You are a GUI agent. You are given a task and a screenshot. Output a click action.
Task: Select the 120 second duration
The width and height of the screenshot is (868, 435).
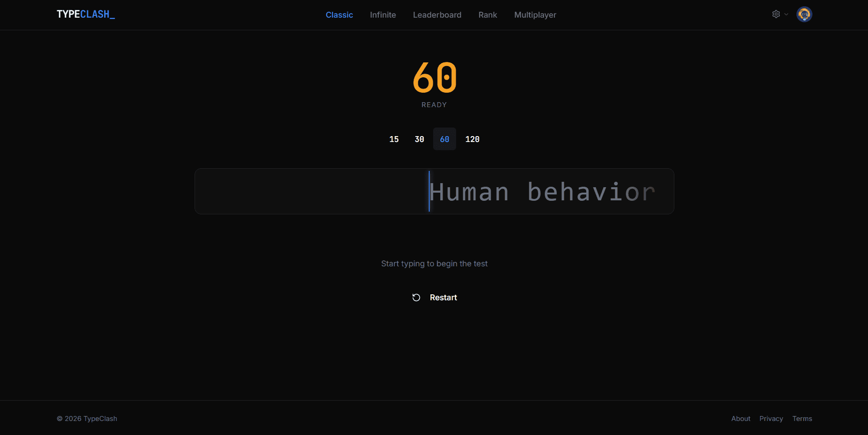click(x=472, y=139)
